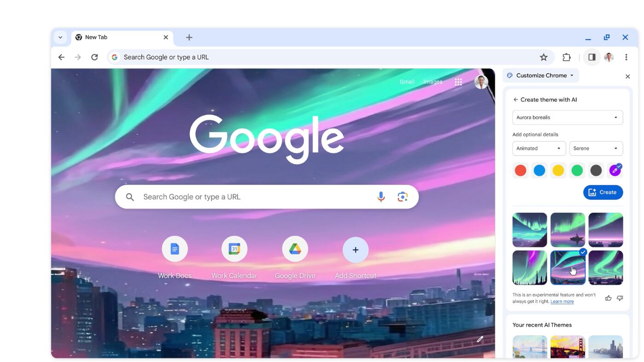Open the tab search chevron
This screenshot has height=362, width=644.
coord(60,37)
